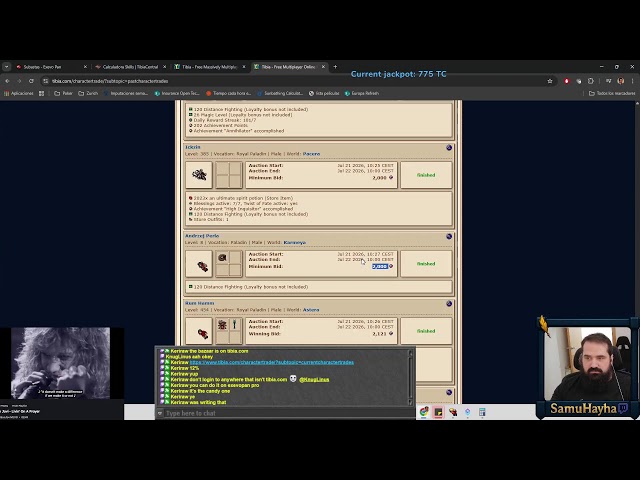Click the armor item in Rum Humm's slots
Screen dimensions: 640x480
222,325
